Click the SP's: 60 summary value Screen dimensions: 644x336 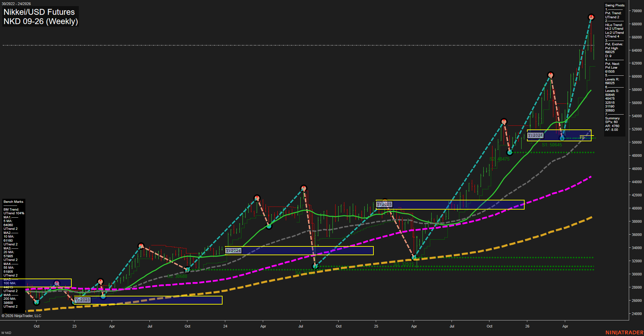pos(611,122)
